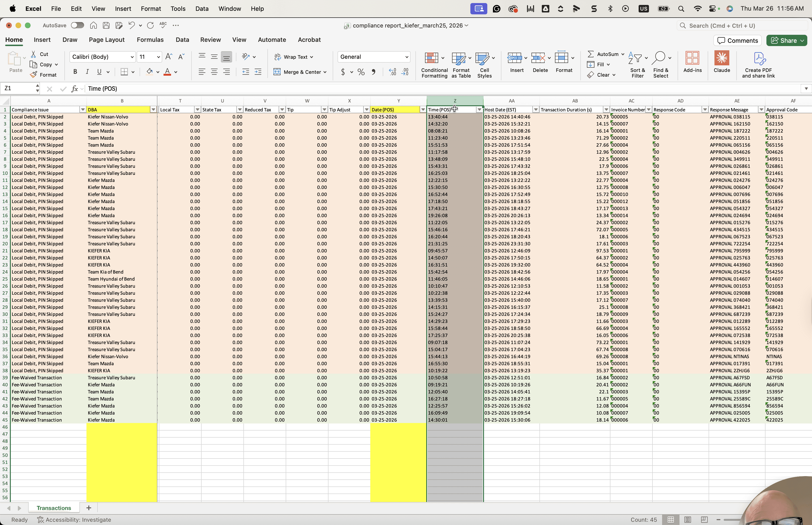Click the fill color bucket swatch
This screenshot has width=812, height=525.
[149, 72]
